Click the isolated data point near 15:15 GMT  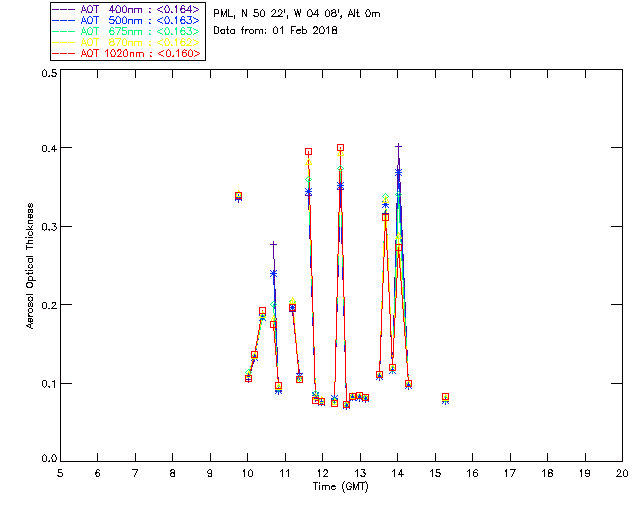click(x=445, y=398)
